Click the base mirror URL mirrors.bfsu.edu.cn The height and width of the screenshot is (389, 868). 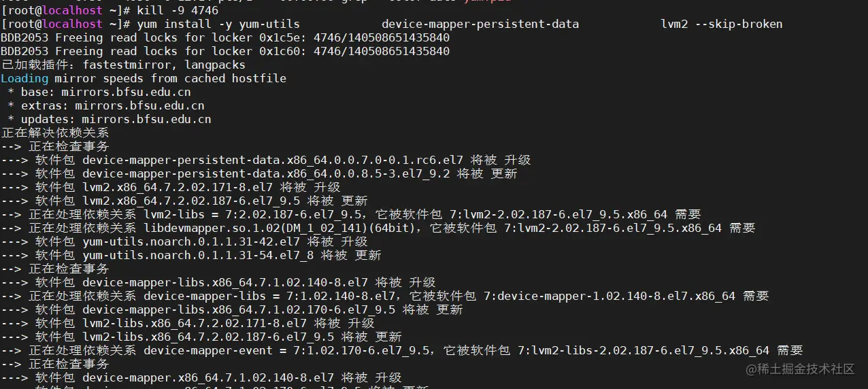[126, 92]
